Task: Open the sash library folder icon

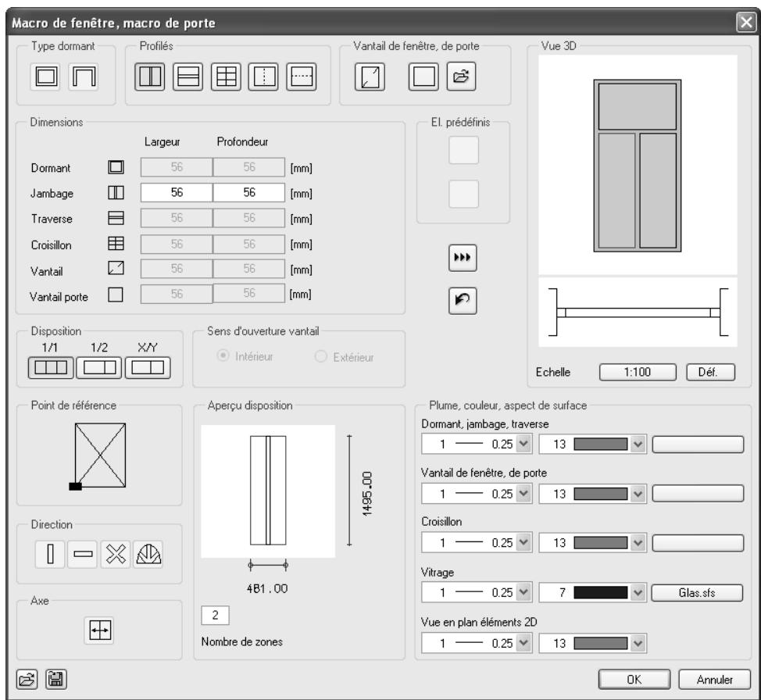Action: click(461, 77)
